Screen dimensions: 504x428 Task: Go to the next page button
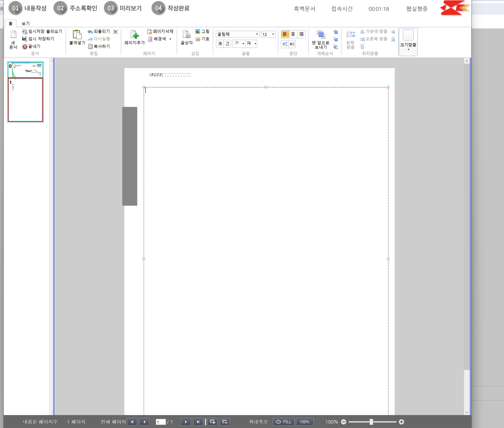pyautogui.click(x=186, y=422)
